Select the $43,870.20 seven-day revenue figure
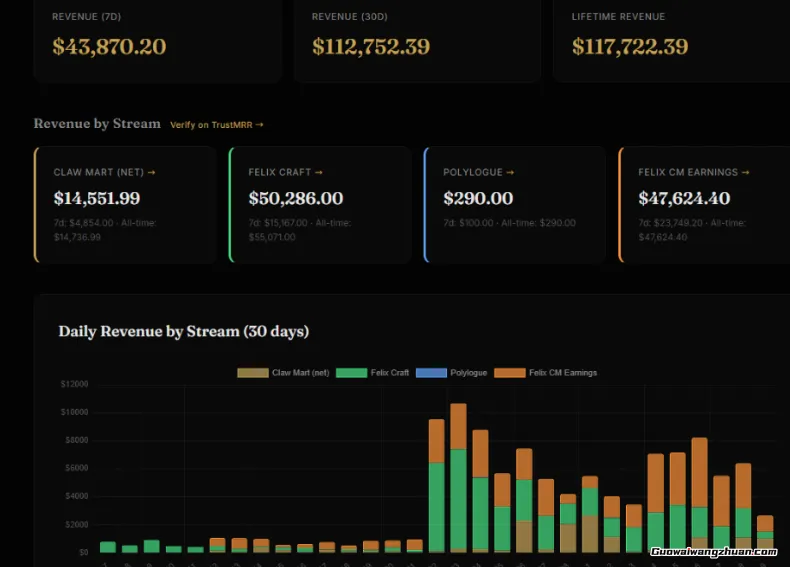This screenshot has width=790, height=567. [x=109, y=47]
